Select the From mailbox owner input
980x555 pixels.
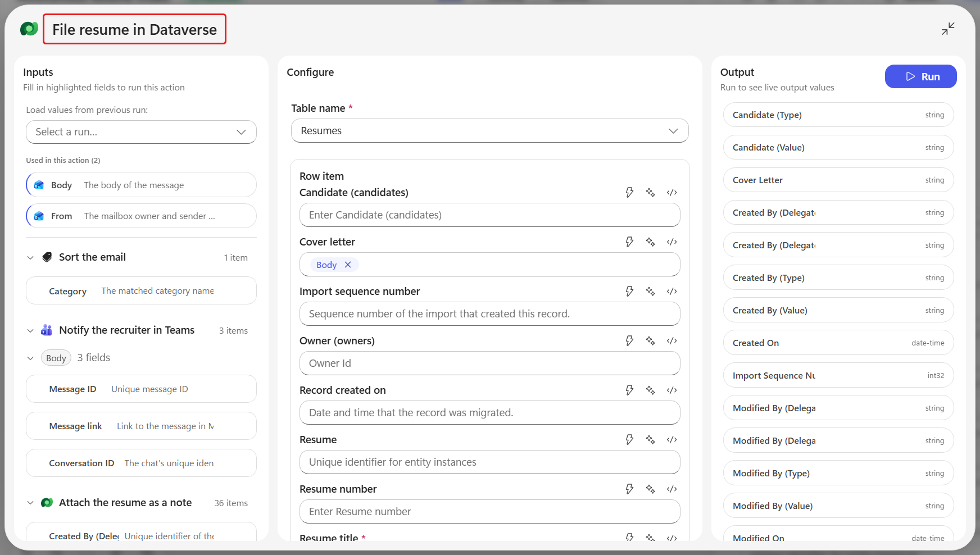141,216
